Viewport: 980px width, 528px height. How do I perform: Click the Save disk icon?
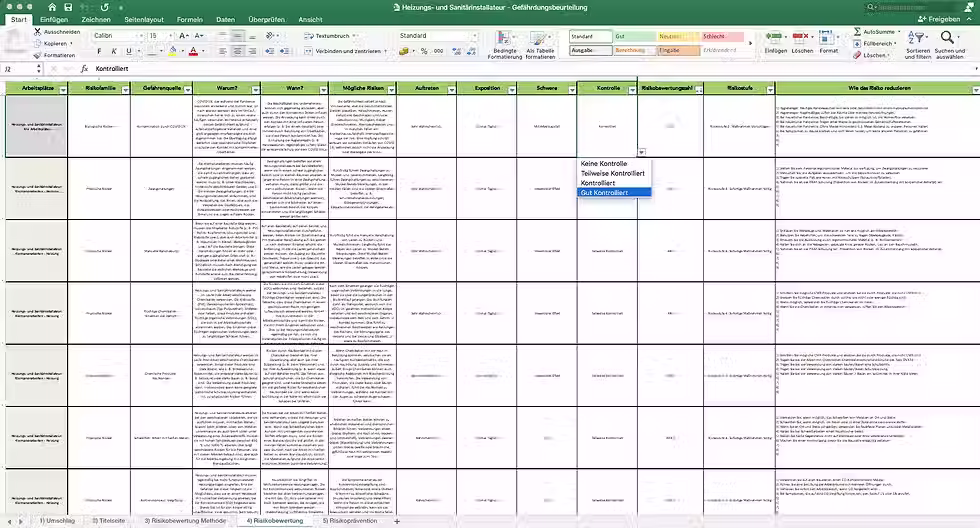pos(68,7)
